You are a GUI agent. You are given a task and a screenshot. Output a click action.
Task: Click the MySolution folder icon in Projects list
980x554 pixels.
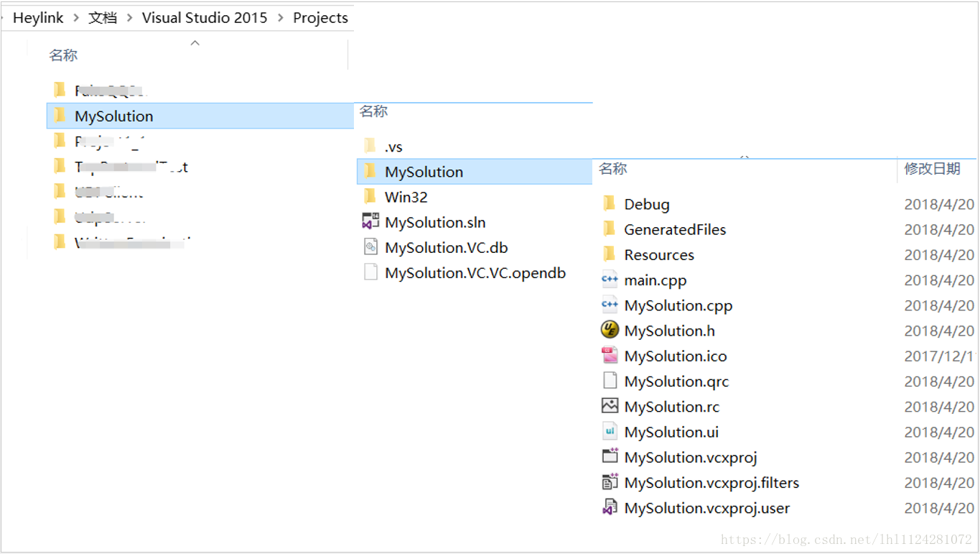tap(60, 115)
